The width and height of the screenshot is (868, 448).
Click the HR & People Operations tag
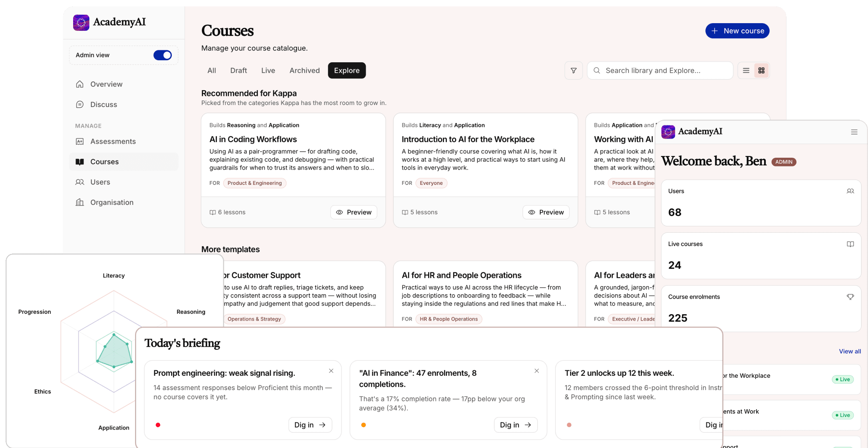tap(449, 319)
